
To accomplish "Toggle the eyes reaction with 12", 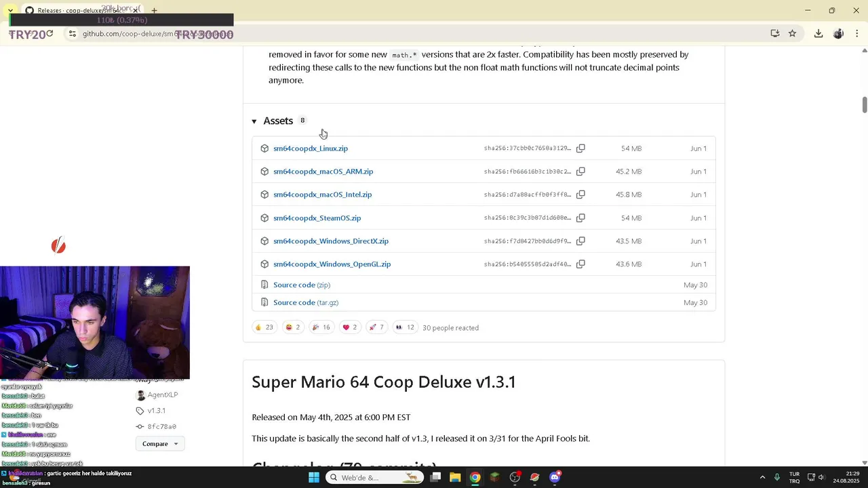I will [405, 327].
